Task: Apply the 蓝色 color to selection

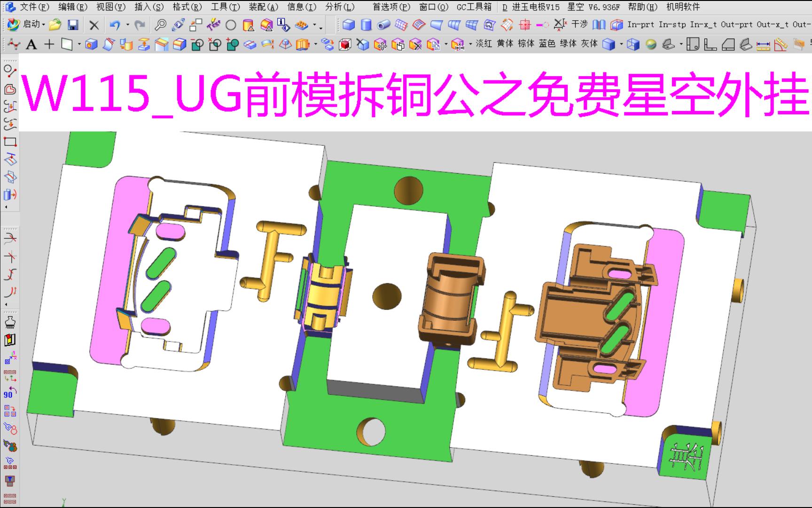Action: click(x=547, y=44)
